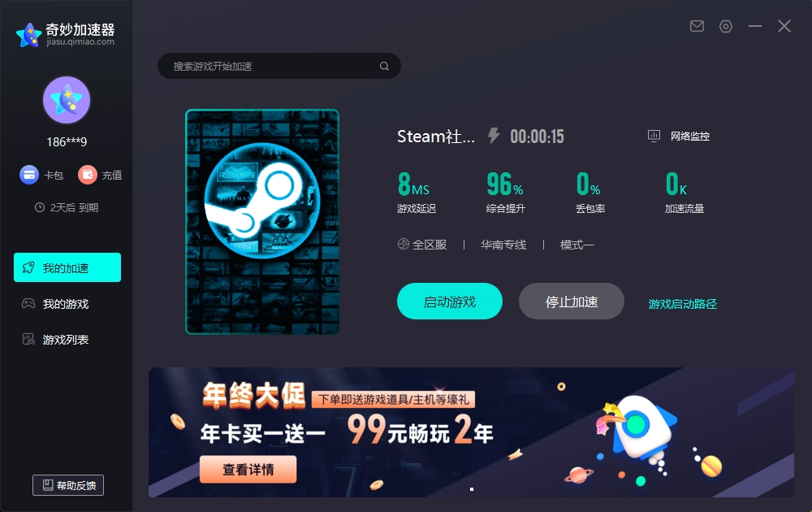
Task: Click the 停止加速 button
Action: click(571, 301)
